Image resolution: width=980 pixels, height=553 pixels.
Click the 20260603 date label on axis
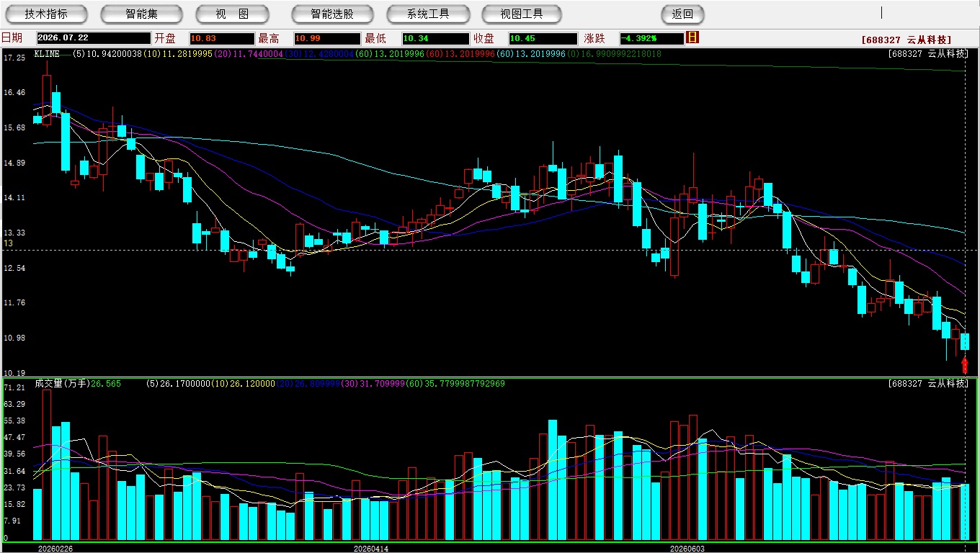[x=687, y=548]
